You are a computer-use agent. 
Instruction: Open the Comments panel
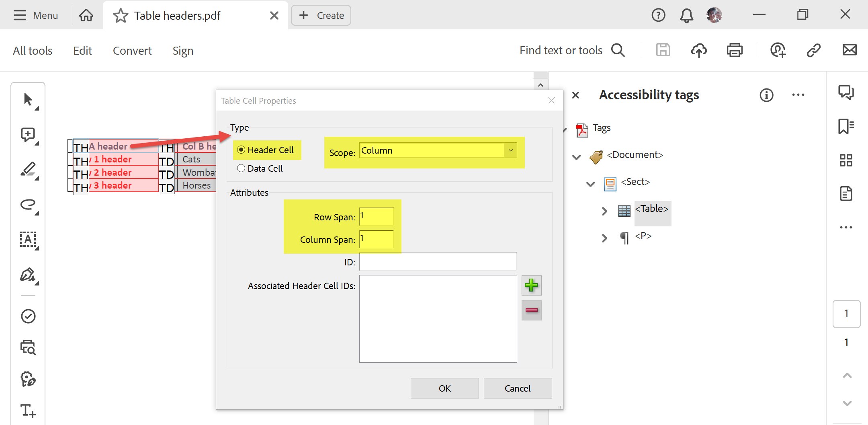pos(846,92)
